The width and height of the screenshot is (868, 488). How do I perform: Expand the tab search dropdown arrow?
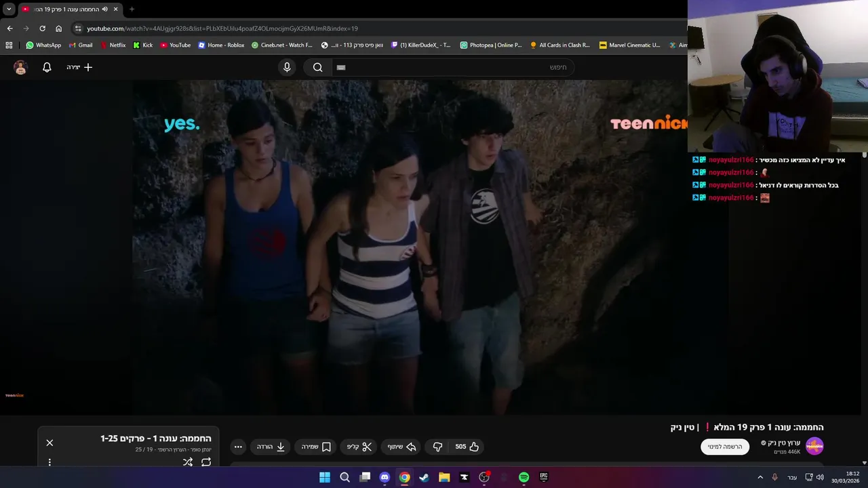coord(9,9)
